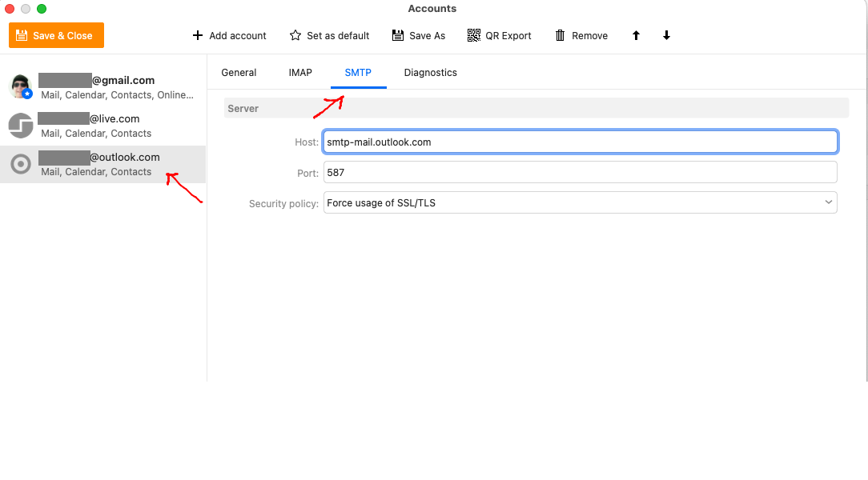Click the Add account label
This screenshot has width=868, height=480.
[238, 35]
